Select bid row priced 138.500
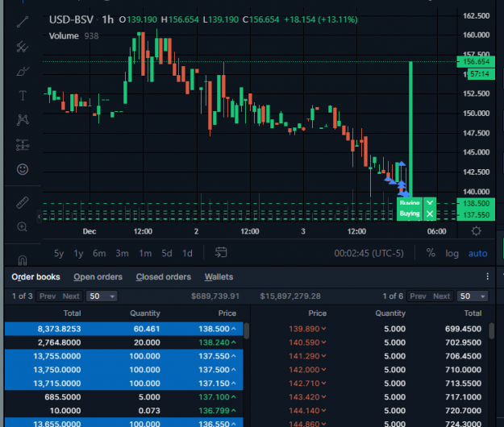Screen dimensions: 504x427 pos(123,329)
